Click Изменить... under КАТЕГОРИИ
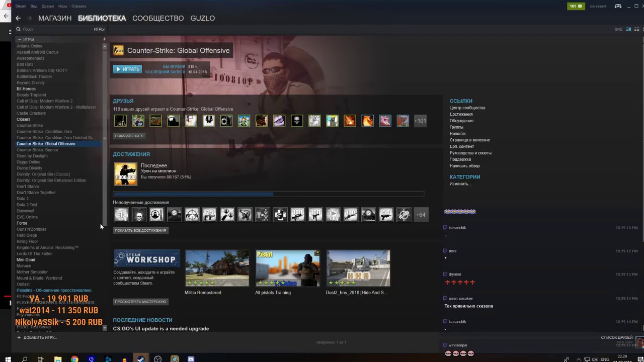The image size is (644, 362). (x=460, y=184)
